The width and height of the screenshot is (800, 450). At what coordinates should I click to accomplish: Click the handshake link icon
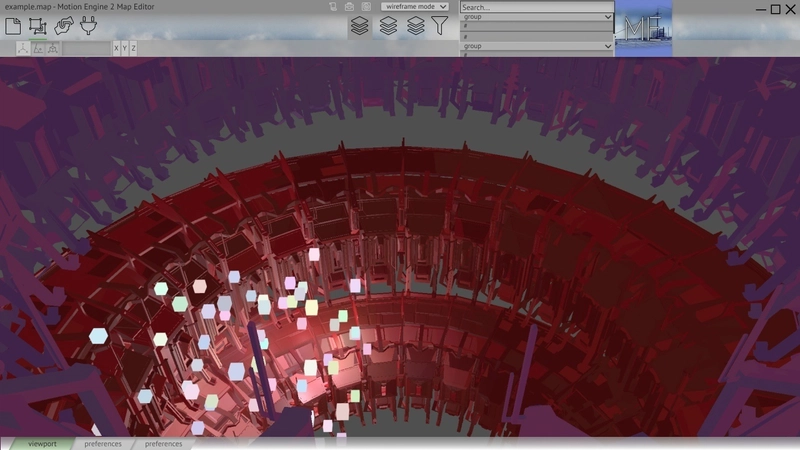pos(63,26)
